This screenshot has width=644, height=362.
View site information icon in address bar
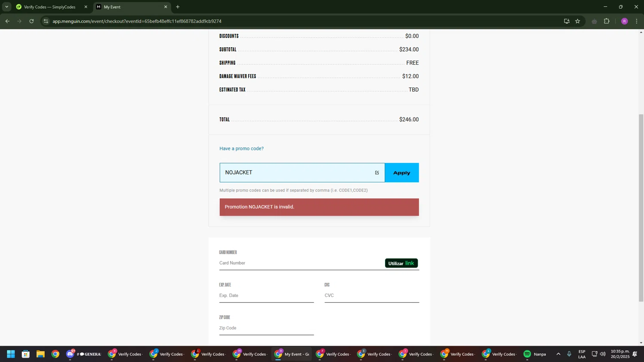[x=46, y=21]
